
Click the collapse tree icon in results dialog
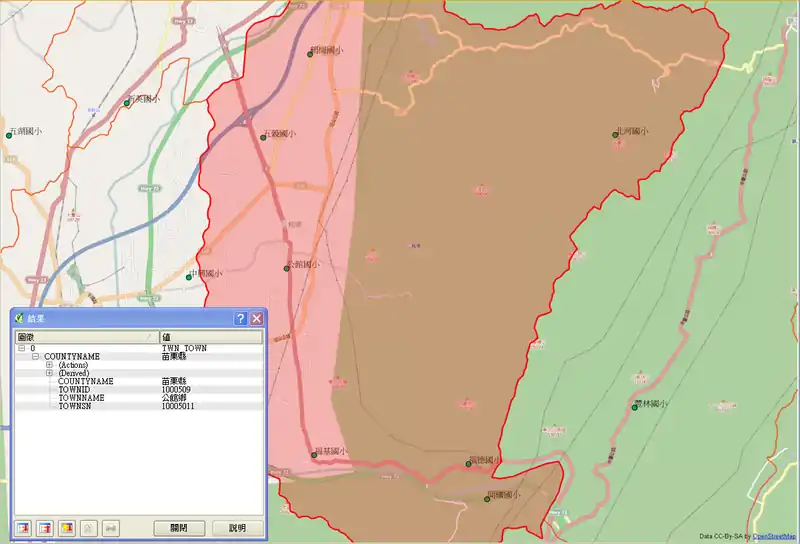click(45, 527)
